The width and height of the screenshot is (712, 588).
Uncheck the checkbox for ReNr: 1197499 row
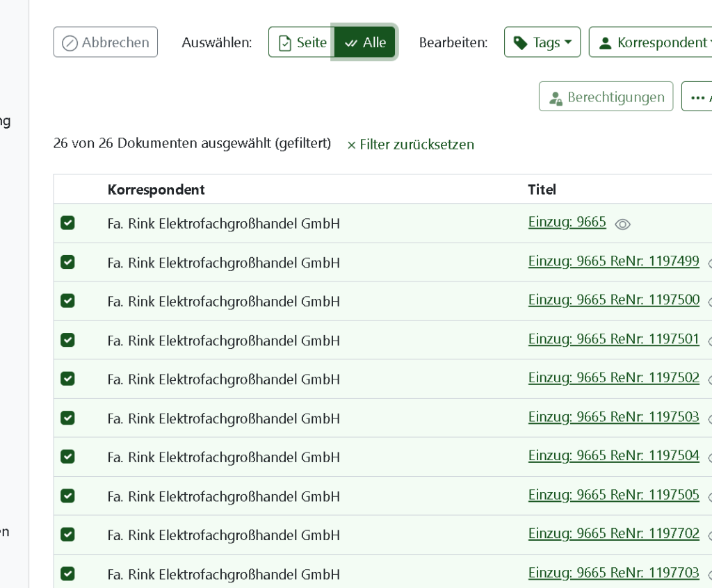(67, 262)
